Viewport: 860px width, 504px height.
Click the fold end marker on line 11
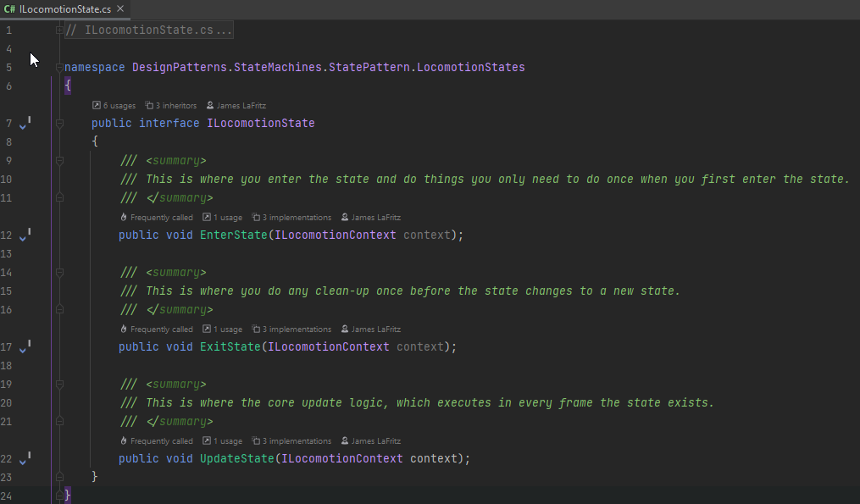(59, 197)
